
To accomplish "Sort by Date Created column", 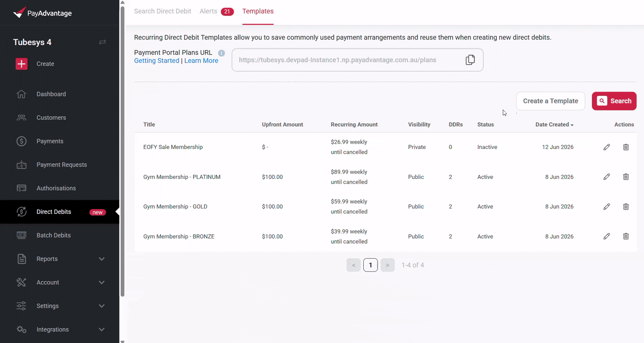I will pyautogui.click(x=554, y=125).
